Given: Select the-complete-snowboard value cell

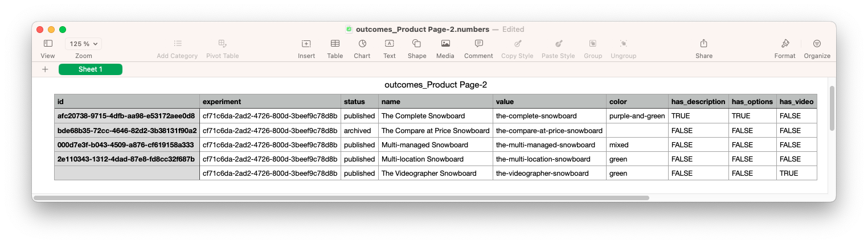Looking at the screenshot, I should tap(550, 116).
